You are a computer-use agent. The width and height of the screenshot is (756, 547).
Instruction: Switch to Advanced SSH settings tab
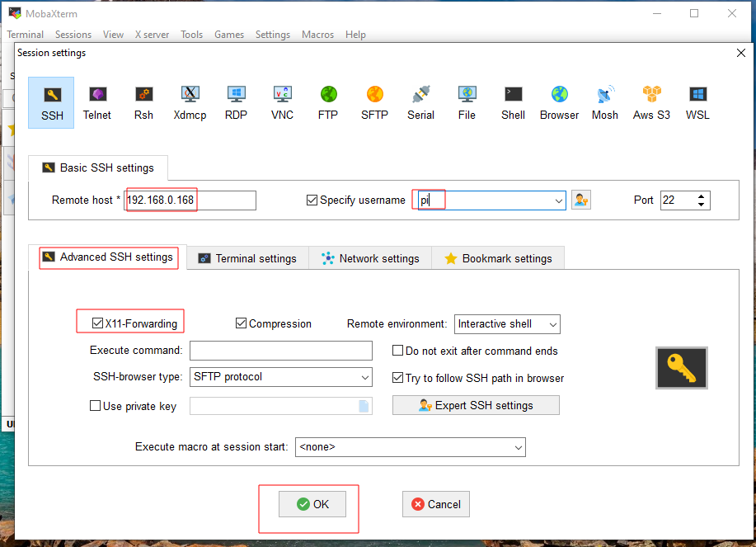tap(108, 257)
